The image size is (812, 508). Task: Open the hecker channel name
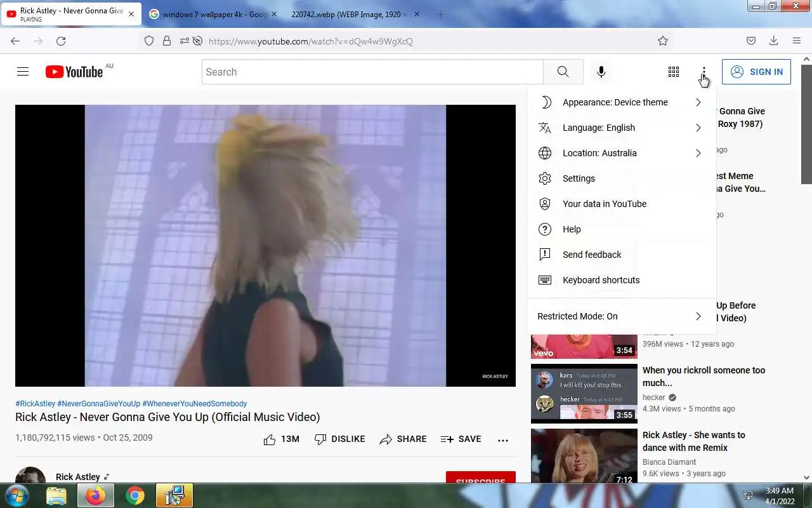tap(654, 398)
